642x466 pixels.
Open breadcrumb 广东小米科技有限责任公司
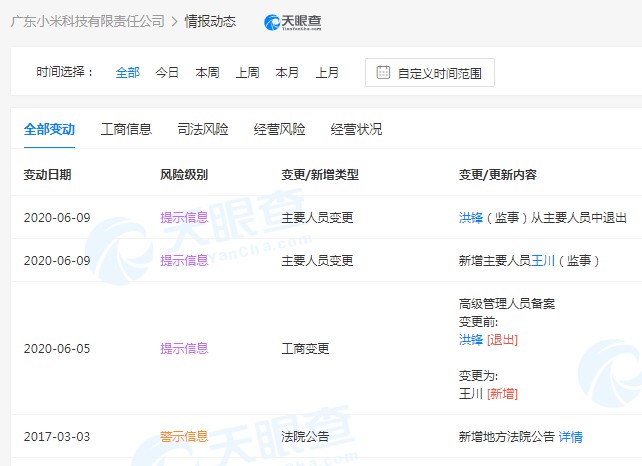88,21
